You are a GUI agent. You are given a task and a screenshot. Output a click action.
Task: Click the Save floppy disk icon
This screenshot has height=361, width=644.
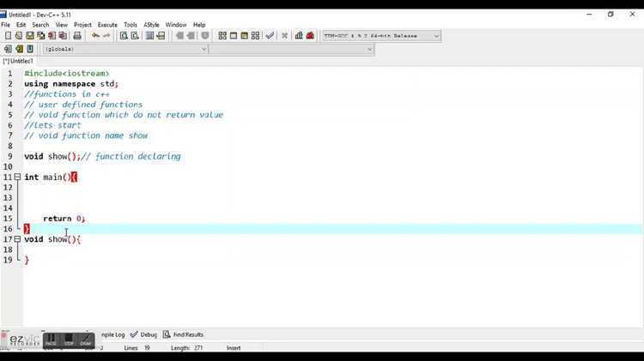(30, 36)
